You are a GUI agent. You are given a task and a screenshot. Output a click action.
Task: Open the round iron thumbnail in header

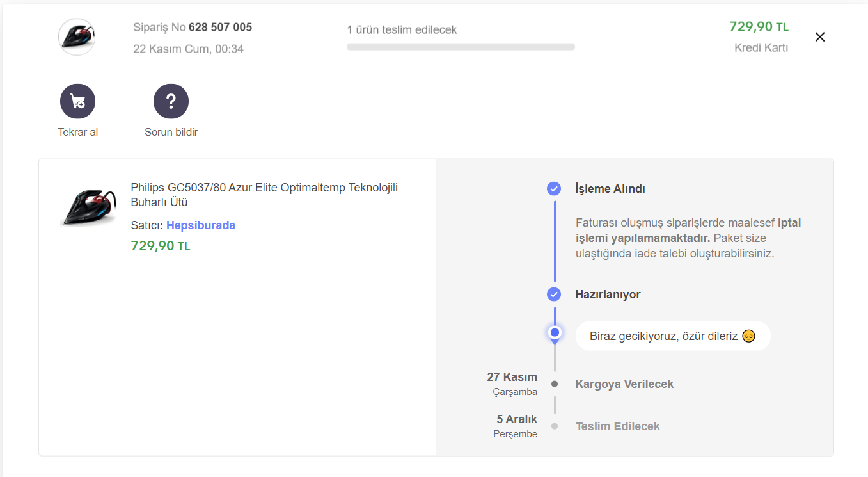[77, 36]
